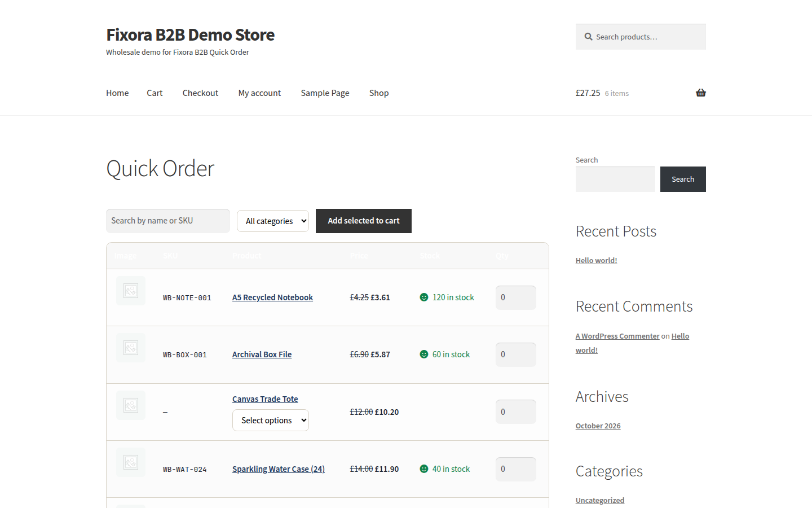812x508 pixels.
Task: Open the Canvas Trade Tote Select options dropdown
Action: (271, 420)
